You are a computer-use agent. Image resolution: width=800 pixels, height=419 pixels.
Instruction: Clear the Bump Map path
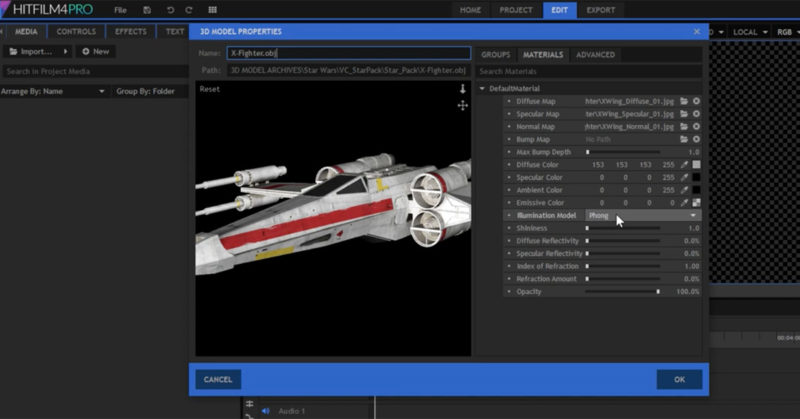(696, 139)
